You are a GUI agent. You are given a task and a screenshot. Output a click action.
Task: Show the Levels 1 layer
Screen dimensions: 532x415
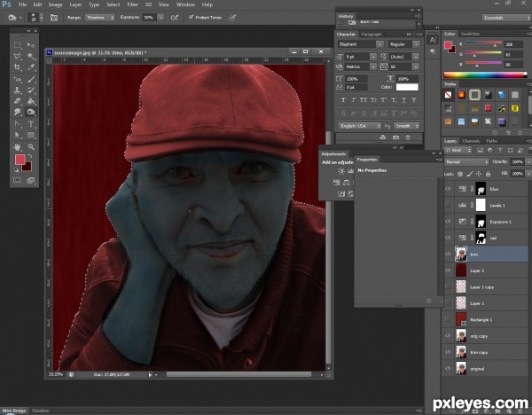pos(448,205)
